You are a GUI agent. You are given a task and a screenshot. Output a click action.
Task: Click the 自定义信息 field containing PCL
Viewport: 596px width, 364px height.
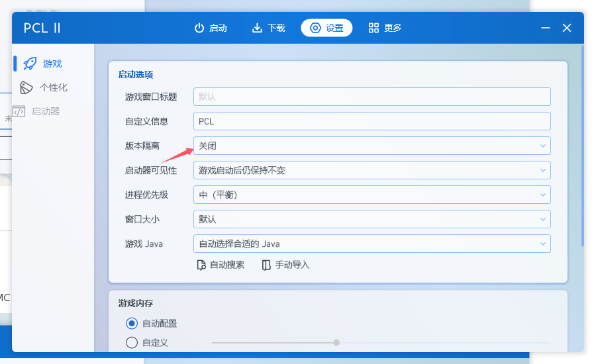372,121
